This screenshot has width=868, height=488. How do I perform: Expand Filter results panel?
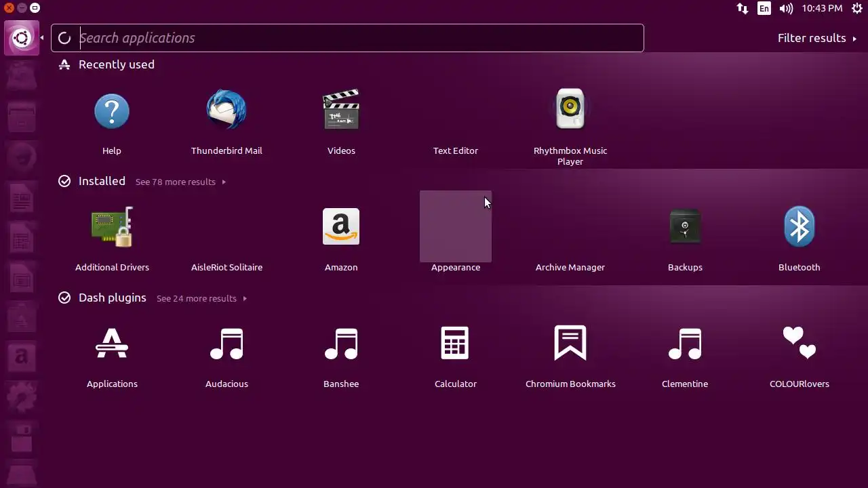click(817, 38)
